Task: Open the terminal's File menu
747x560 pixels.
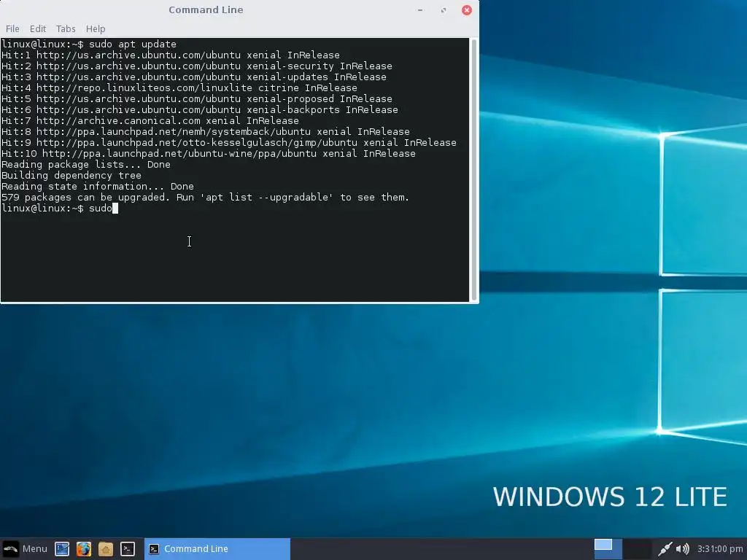Action: point(12,28)
